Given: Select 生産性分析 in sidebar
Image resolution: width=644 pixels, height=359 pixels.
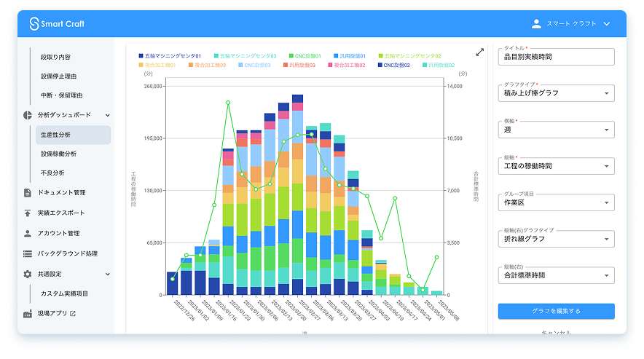Looking at the screenshot, I should 73,135.
